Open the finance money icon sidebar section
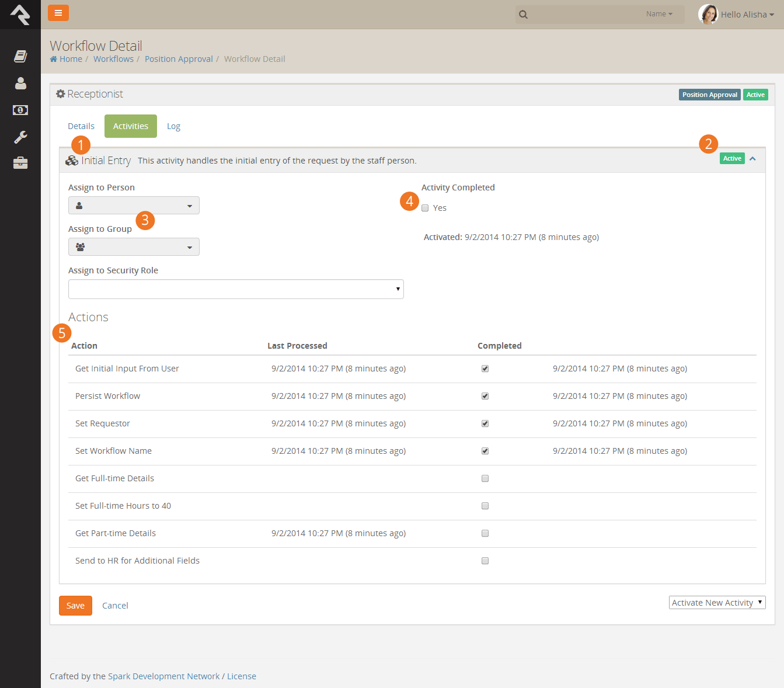 tap(20, 110)
